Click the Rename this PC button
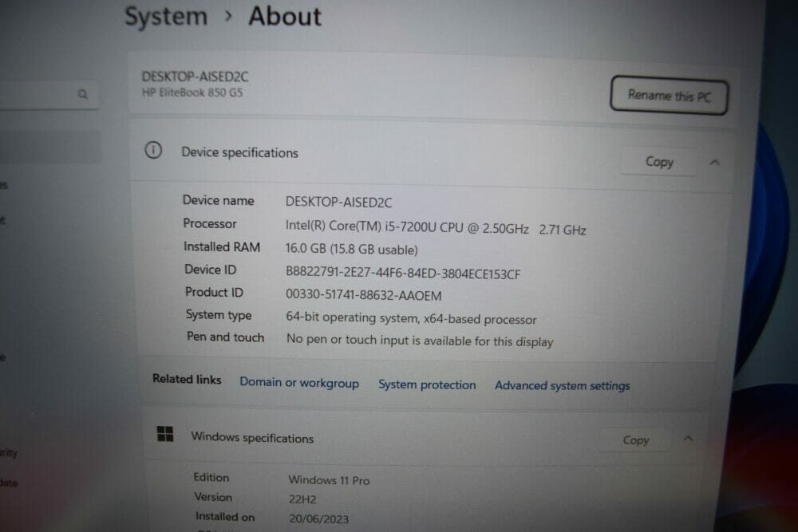Screen dimensions: 798x532 [x=669, y=95]
